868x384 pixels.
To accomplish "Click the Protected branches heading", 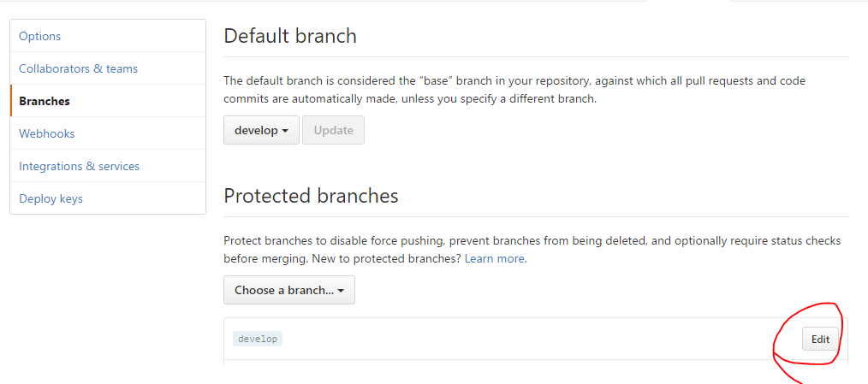I will point(311,196).
